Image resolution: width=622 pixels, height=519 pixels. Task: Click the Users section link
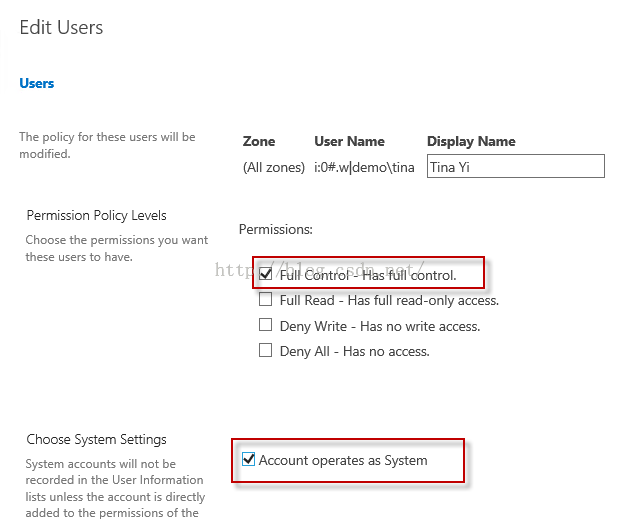[36, 83]
